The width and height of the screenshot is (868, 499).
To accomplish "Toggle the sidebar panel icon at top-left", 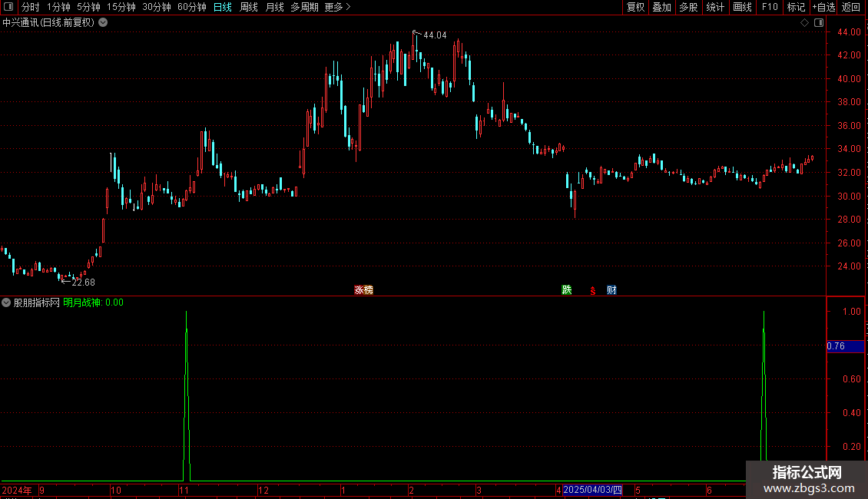I will 8,7.
